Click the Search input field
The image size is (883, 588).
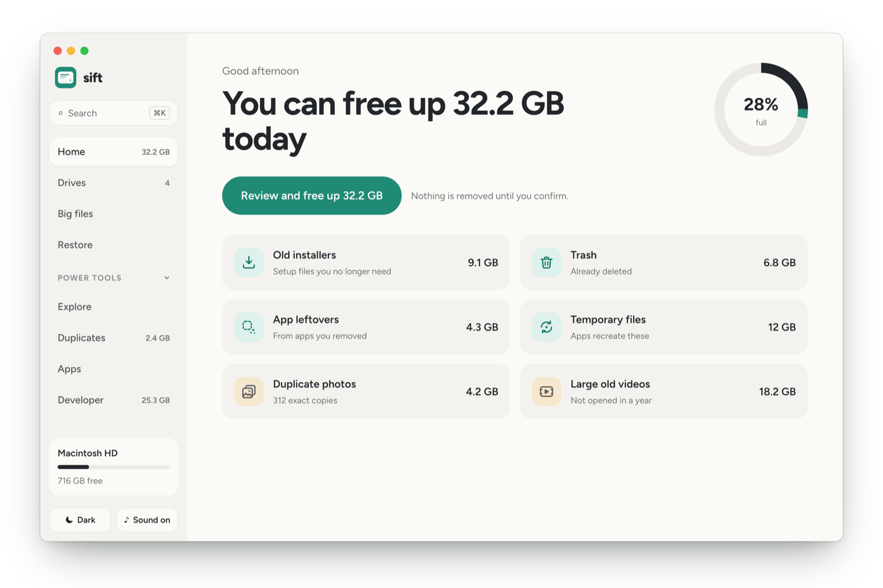(114, 113)
